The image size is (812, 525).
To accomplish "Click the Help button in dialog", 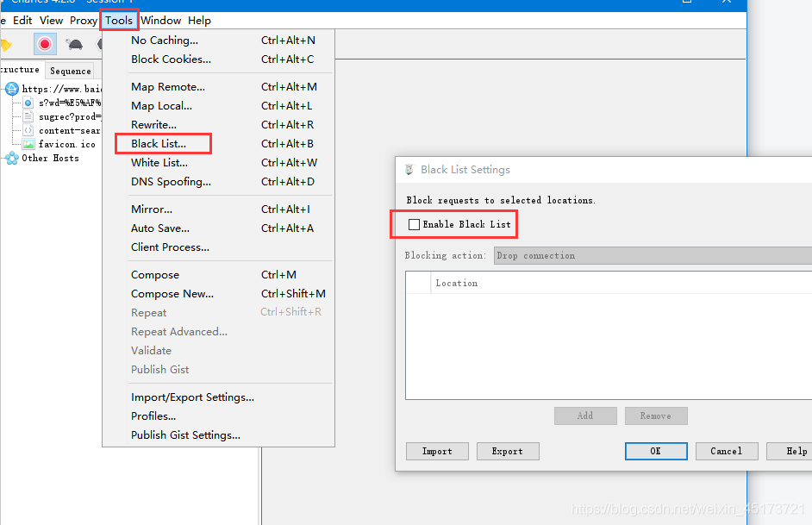I will pyautogui.click(x=790, y=451).
